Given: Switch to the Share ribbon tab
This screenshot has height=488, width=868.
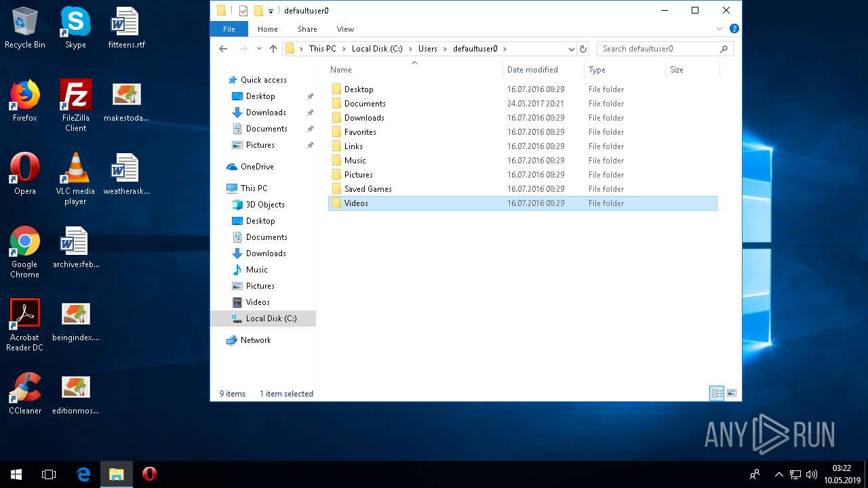Looking at the screenshot, I should point(307,29).
